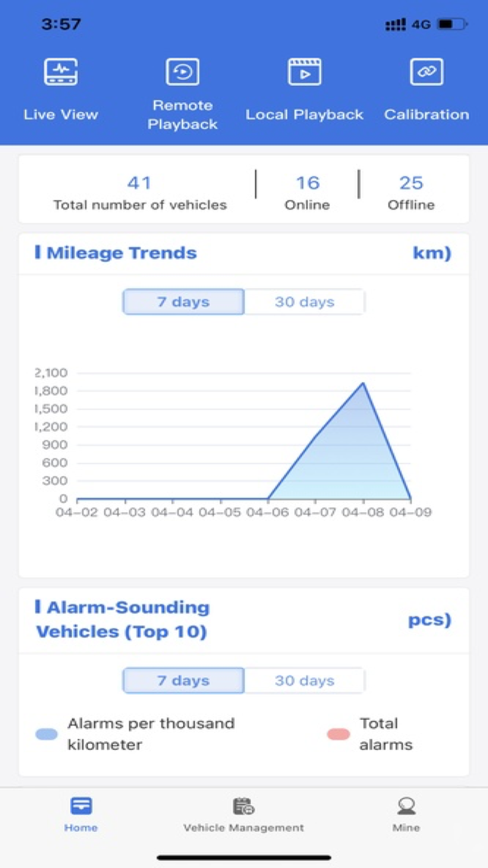Viewport: 488px width, 868px height.
Task: Go to the Mine profile icon
Action: click(406, 806)
